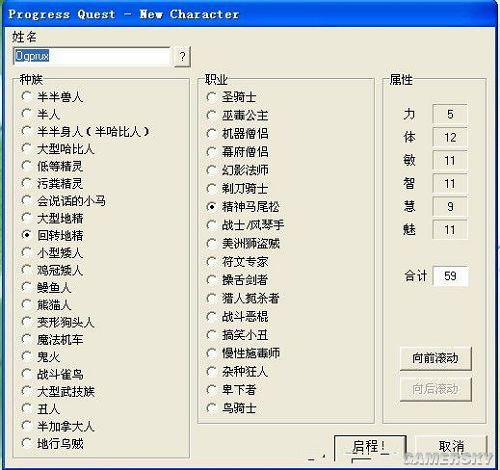This screenshot has height=470, width=500.
Task: Cancel character creation with 取消
Action: pyautogui.click(x=451, y=447)
